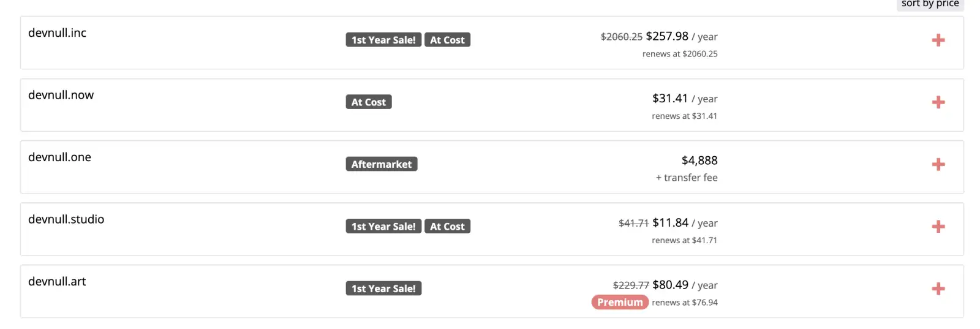Click the At Cost badge on devnull.inc
The width and height of the screenshot is (980, 329).
[x=447, y=40]
